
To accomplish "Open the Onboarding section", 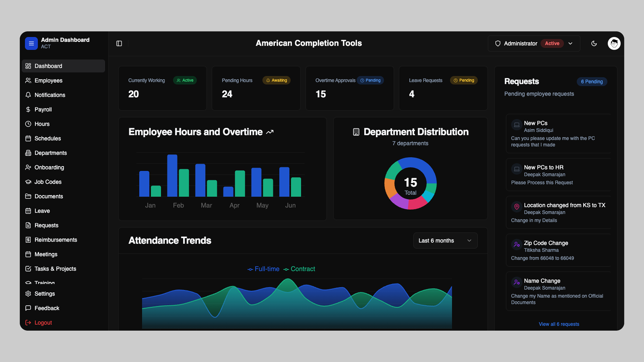I will 49,167.
